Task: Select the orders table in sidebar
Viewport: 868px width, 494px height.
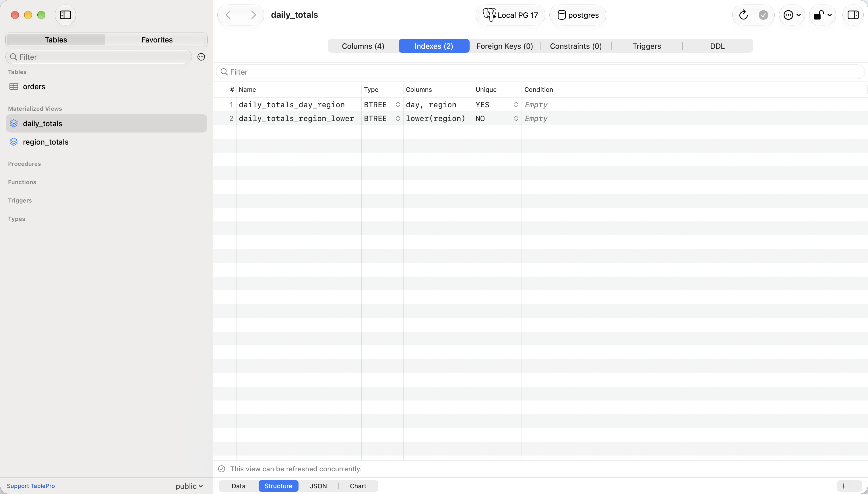Action: click(106, 87)
